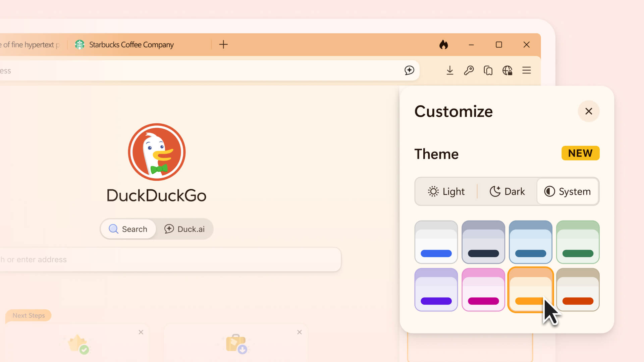Open the browser hamburger menu
The height and width of the screenshot is (362, 644).
[527, 70]
